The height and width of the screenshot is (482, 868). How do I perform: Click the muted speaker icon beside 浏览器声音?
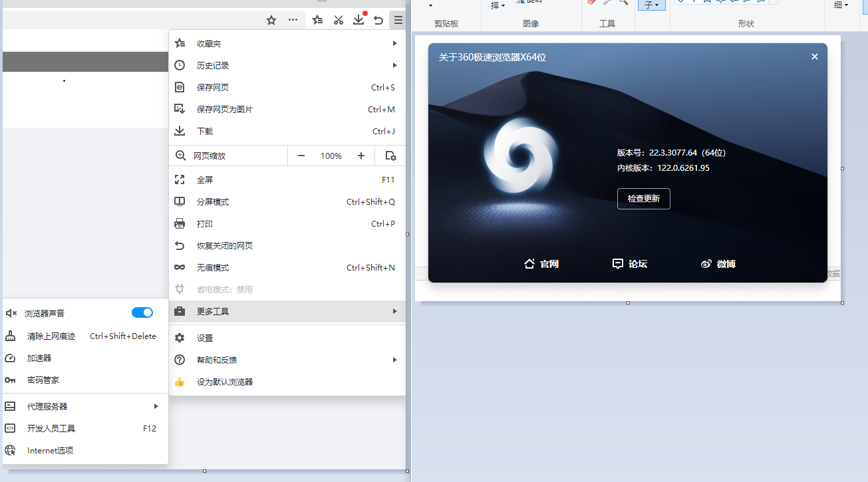point(11,313)
